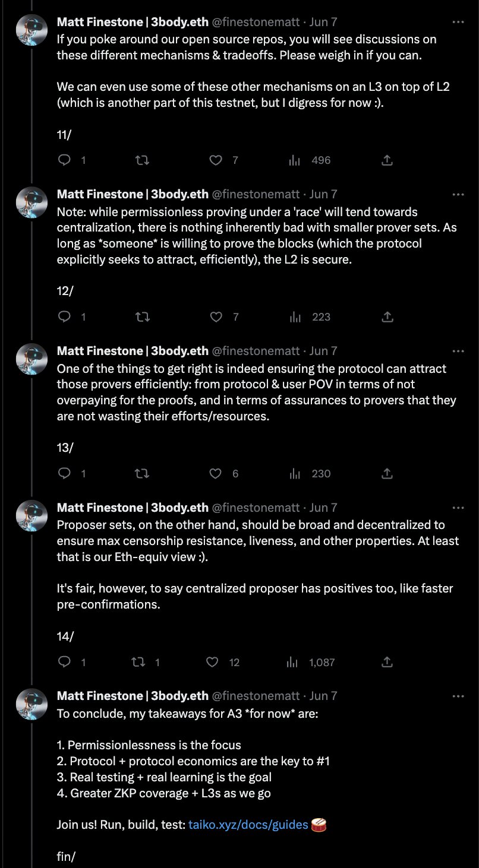The height and width of the screenshot is (868, 479).
Task: Click Matt Finestone avatar on tweet 14/
Action: [x=31, y=515]
